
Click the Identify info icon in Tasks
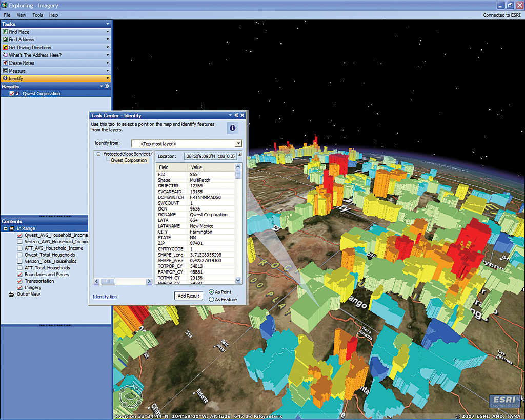click(5, 78)
